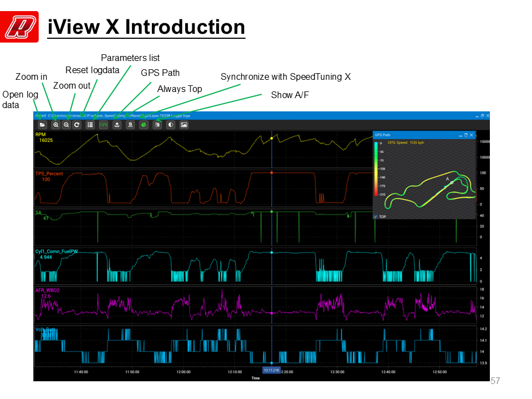Click the GPS speed color legend bar
This screenshot has width=532, height=399.
(x=376, y=169)
